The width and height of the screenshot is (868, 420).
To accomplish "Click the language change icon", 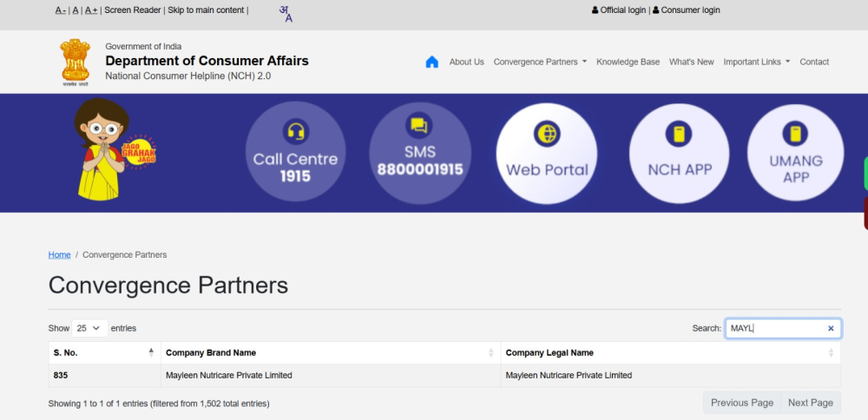I will tap(286, 13).
